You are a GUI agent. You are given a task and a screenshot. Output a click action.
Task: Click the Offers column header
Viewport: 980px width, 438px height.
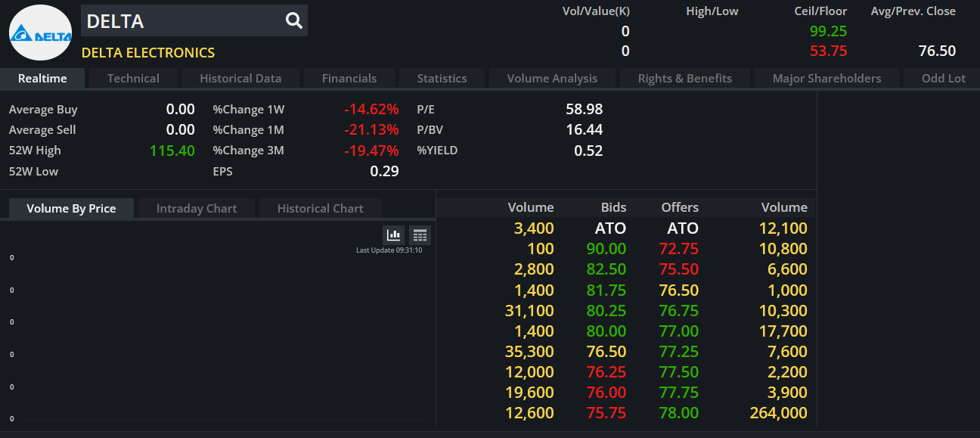(x=680, y=207)
